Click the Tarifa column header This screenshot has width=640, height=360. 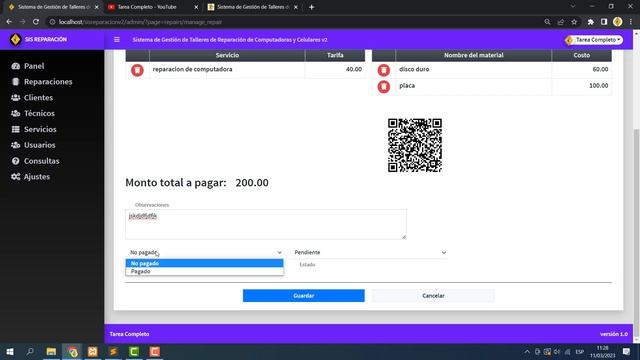pyautogui.click(x=335, y=55)
